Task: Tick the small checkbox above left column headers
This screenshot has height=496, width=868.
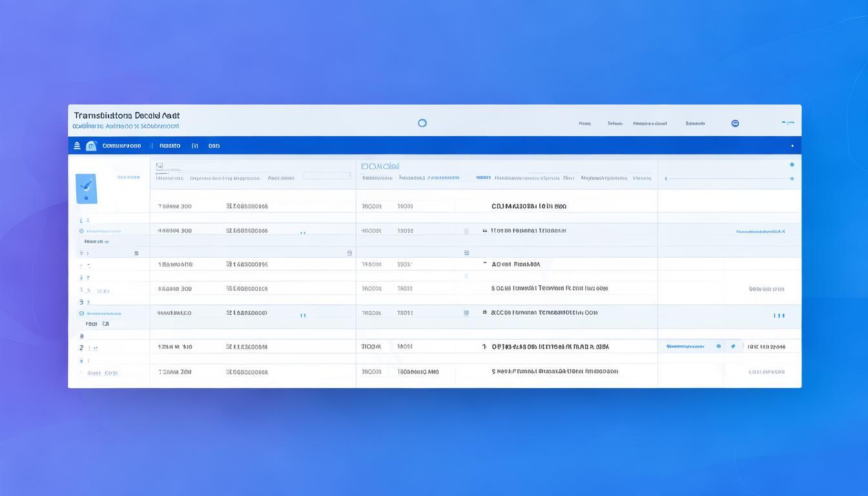Action: pyautogui.click(x=160, y=166)
